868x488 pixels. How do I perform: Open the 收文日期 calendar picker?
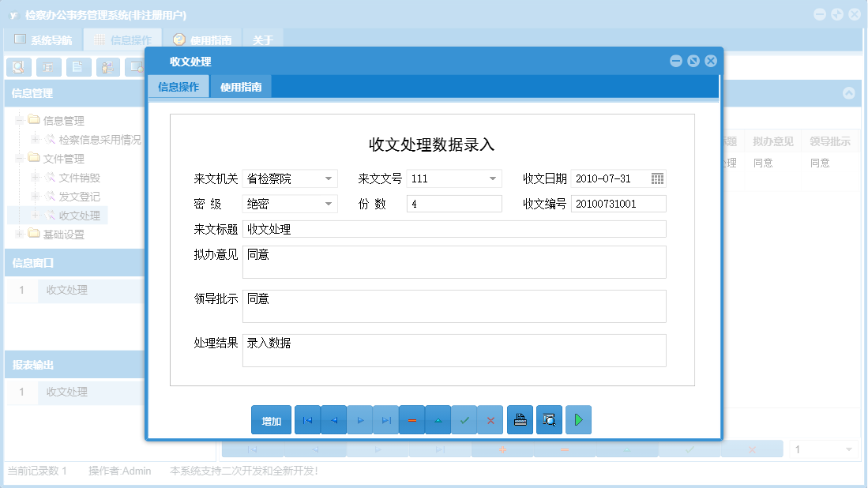pos(657,178)
